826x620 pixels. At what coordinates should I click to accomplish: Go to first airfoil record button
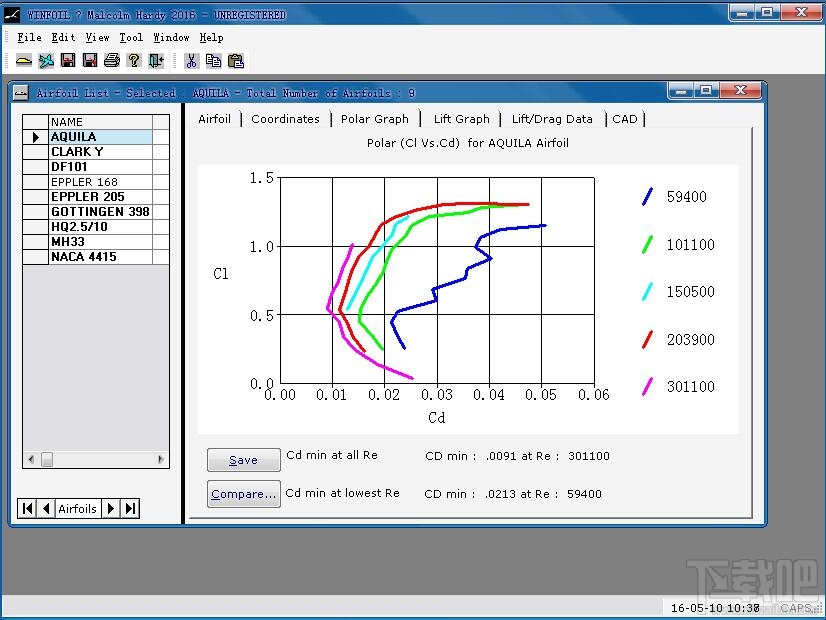(x=27, y=508)
